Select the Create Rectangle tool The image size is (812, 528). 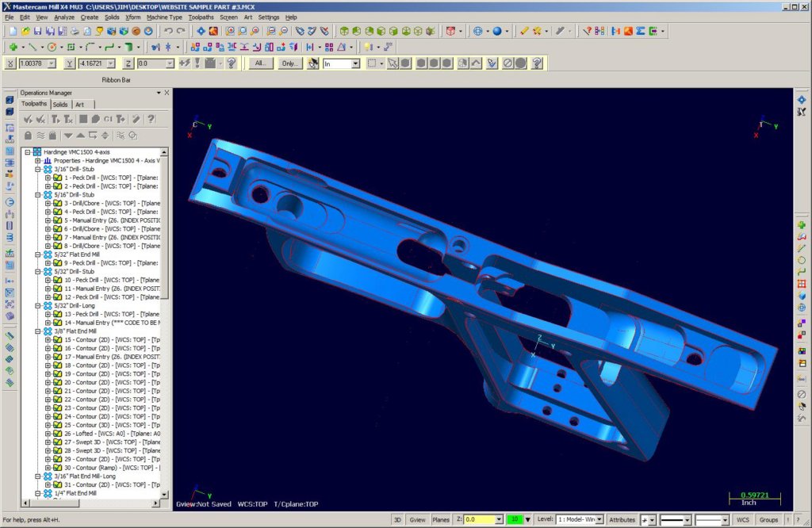coord(71,47)
